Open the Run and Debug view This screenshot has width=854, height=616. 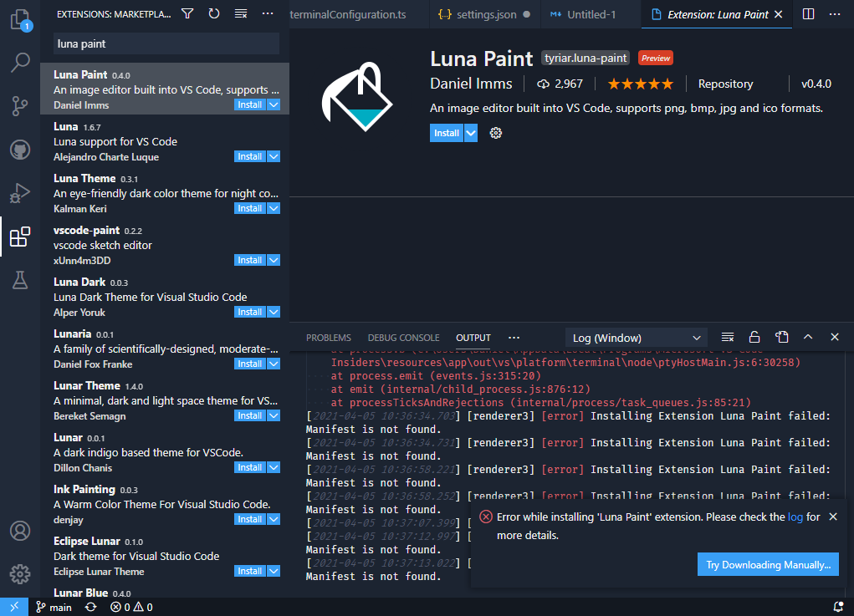click(x=20, y=193)
